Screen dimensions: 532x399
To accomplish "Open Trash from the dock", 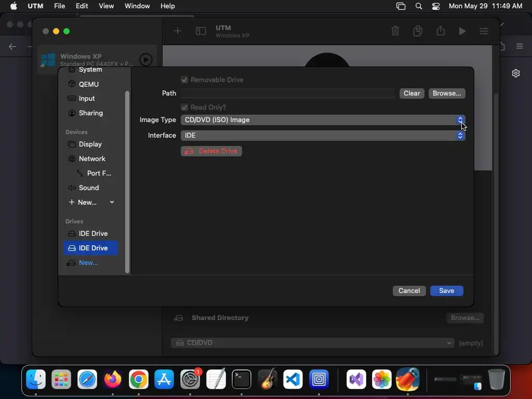I will 496,379.
